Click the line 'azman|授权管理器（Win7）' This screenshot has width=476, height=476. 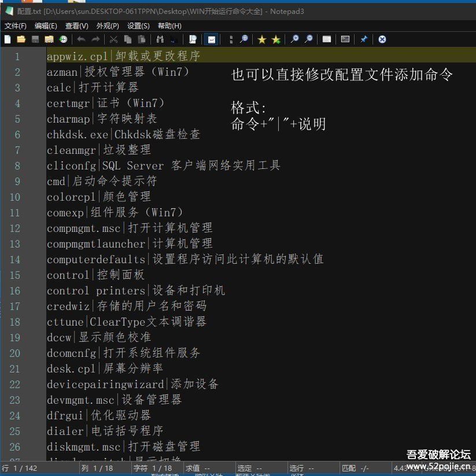point(118,72)
